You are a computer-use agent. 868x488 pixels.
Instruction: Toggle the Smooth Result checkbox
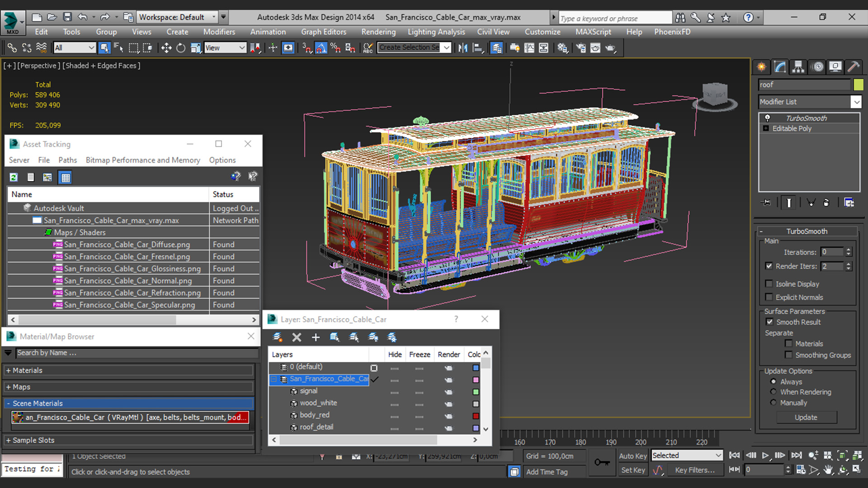769,322
